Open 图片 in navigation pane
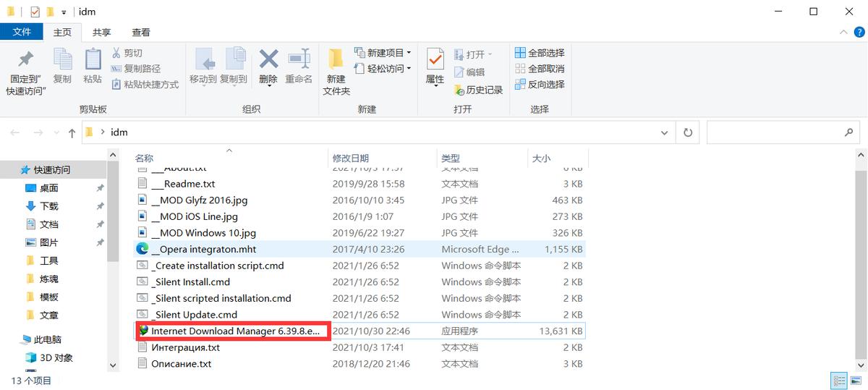The height and width of the screenshot is (390, 868). tap(49, 242)
